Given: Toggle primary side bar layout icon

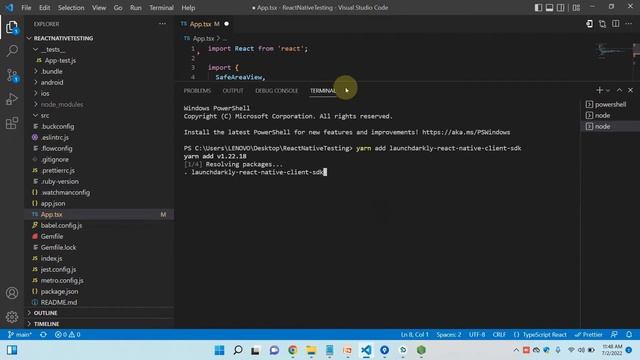Looking at the screenshot, I should point(538,7).
